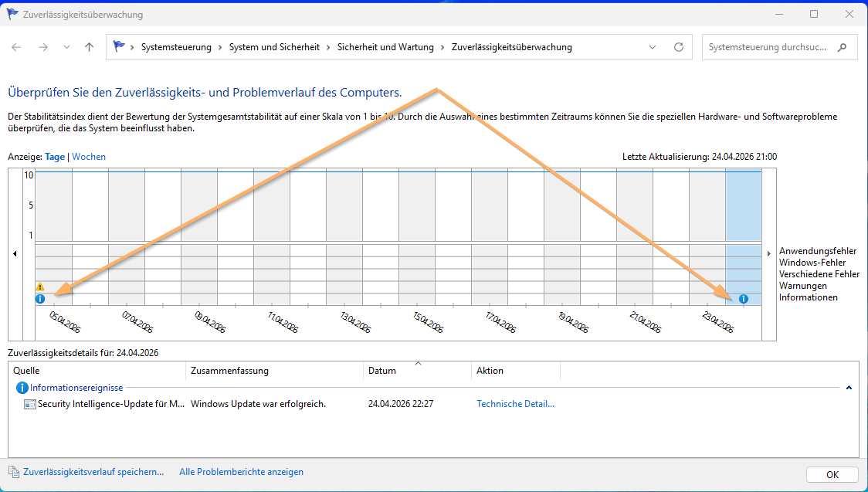The height and width of the screenshot is (492, 868).
Task: Click the leftmost blue information icon in chart
Action: pyautogui.click(x=40, y=299)
